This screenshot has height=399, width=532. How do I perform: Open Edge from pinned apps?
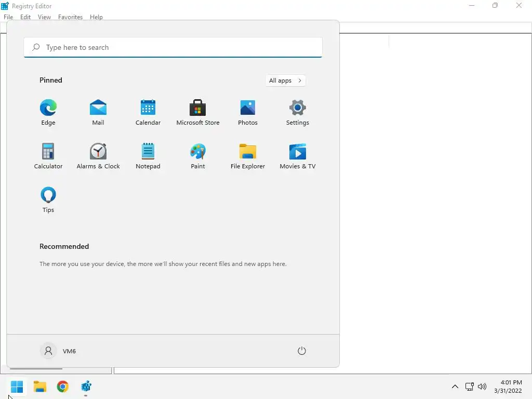coord(48,113)
